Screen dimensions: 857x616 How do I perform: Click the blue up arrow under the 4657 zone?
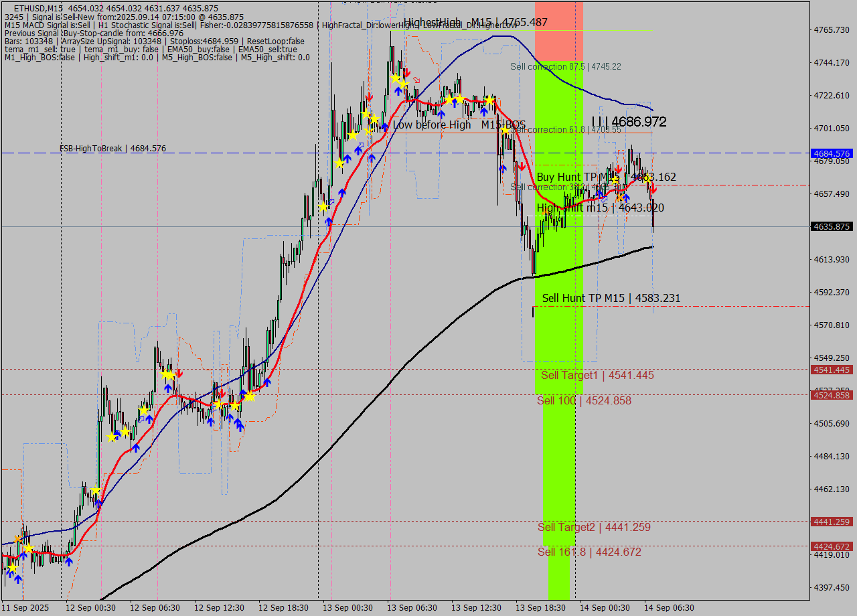(x=627, y=197)
